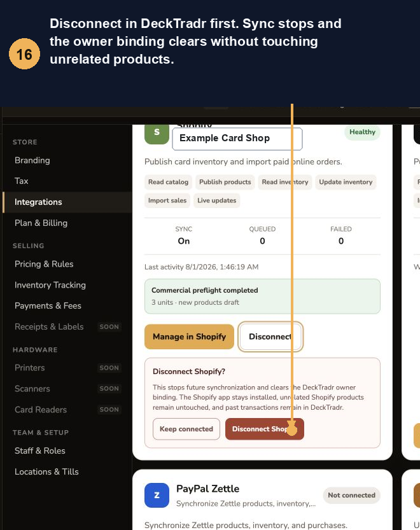Viewport: 420px width, 530px height.
Task: Open Payments & Fees
Action: pos(48,305)
